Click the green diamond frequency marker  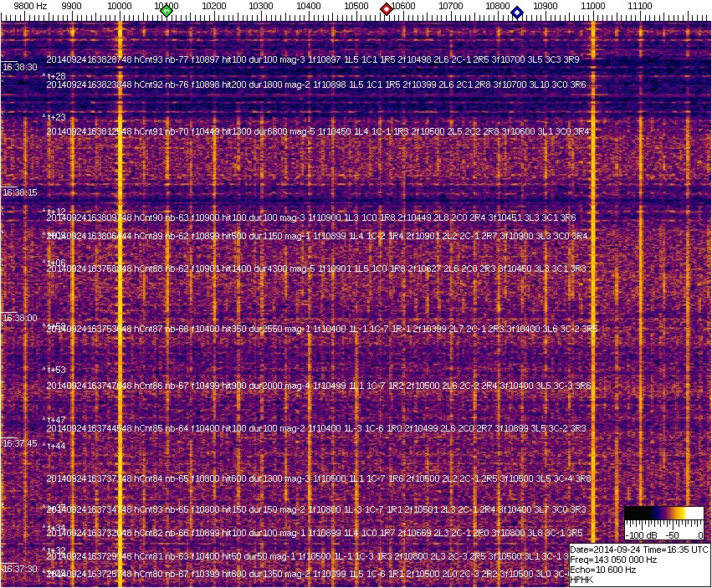tap(166, 11)
